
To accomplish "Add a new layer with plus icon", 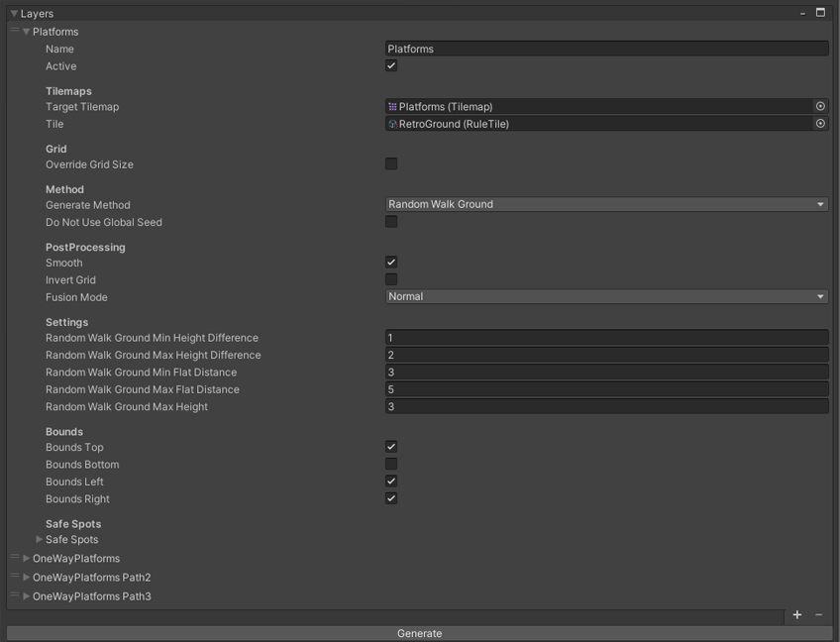I will tap(797, 615).
